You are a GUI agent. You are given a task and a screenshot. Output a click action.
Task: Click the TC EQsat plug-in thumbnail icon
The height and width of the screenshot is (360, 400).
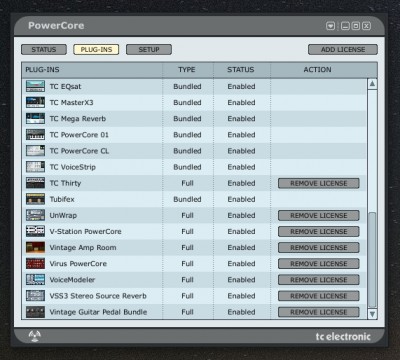tap(35, 86)
